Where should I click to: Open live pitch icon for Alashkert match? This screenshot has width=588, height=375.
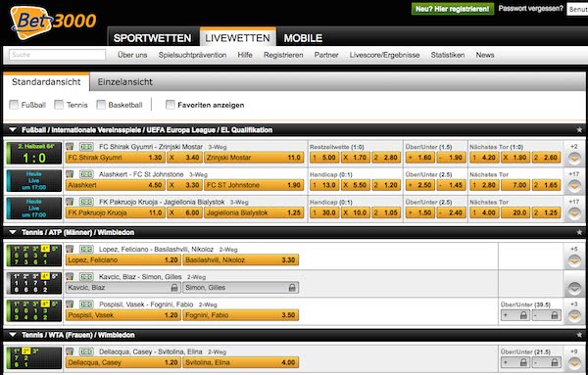86,174
